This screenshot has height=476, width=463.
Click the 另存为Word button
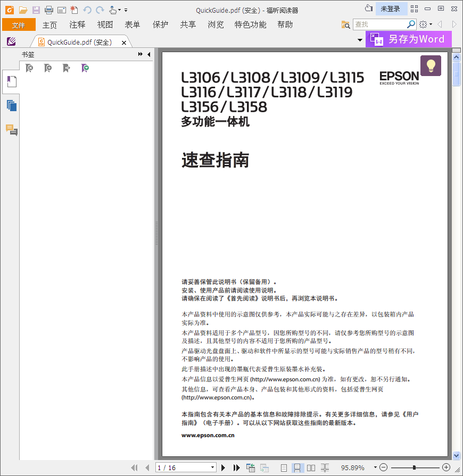click(x=409, y=39)
